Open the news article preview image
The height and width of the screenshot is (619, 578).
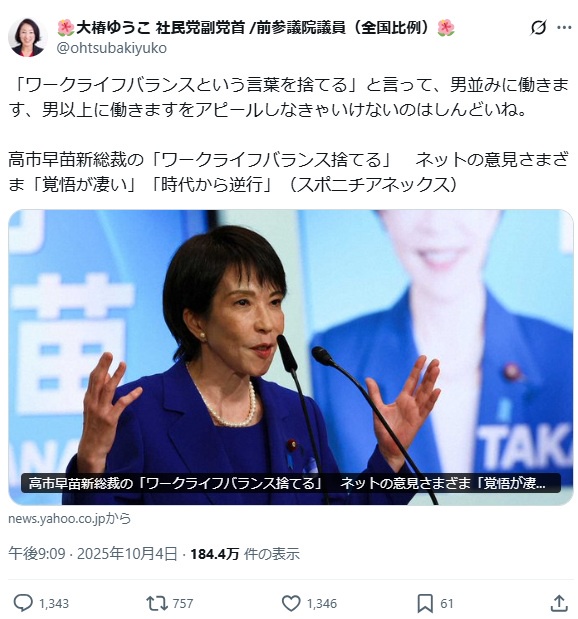pos(291,357)
